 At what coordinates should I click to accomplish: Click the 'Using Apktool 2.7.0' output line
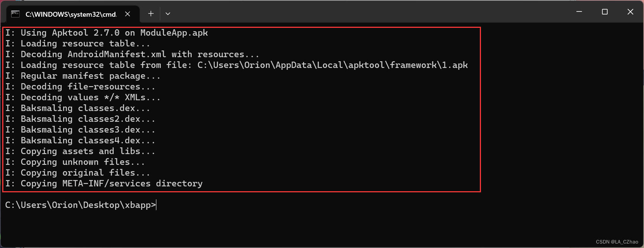[107, 33]
